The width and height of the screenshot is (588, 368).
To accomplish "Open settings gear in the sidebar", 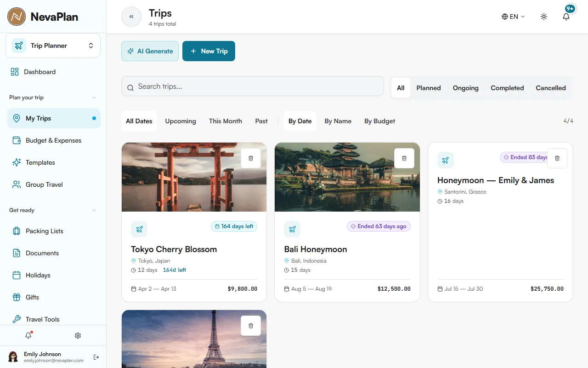I will coord(78,335).
